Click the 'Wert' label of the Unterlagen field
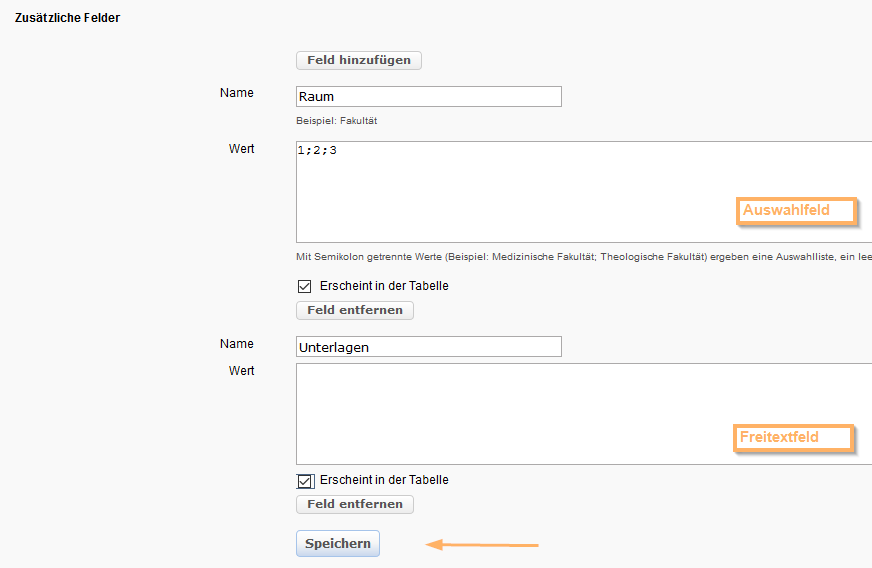The width and height of the screenshot is (872, 568). [241, 371]
